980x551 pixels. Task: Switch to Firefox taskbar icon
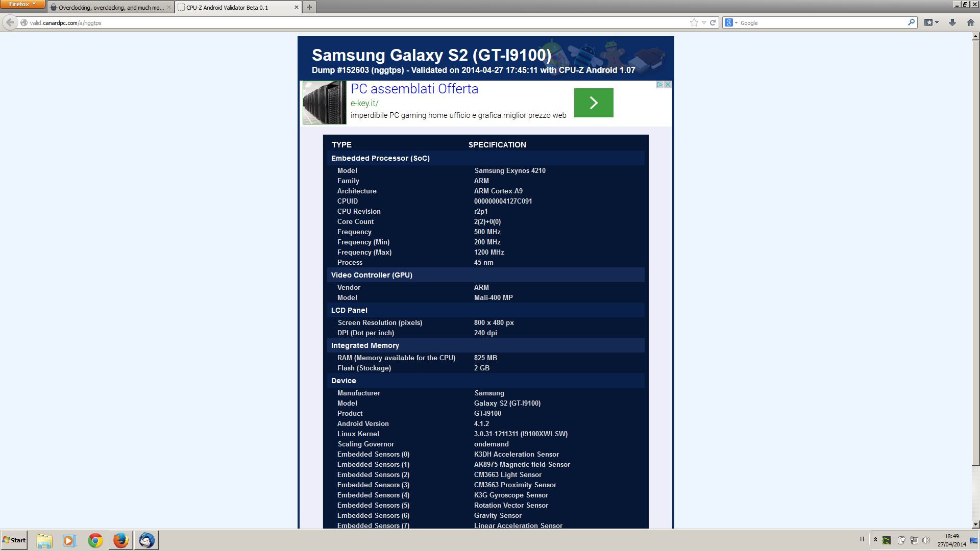pos(120,540)
